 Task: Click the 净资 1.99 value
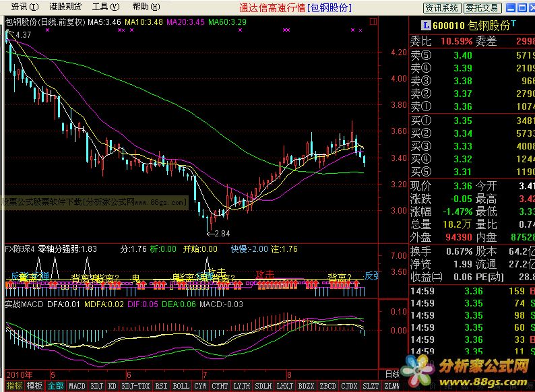[463, 264]
